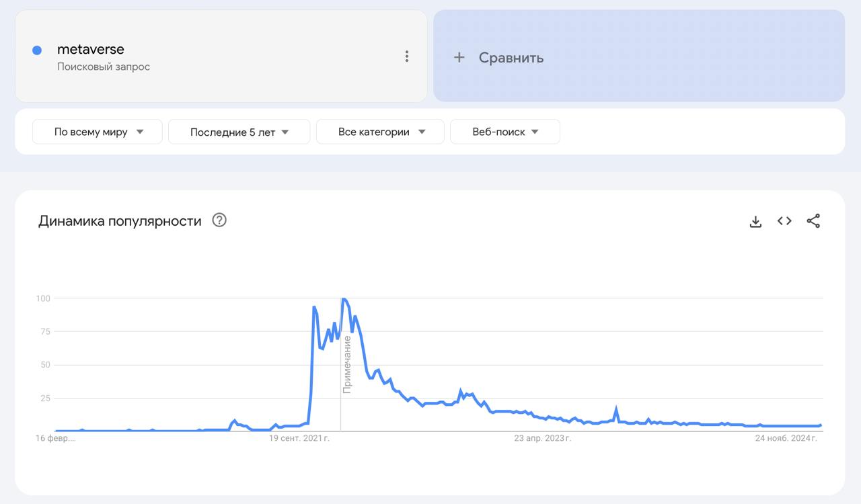Click the Примечание note marker on chart
The height and width of the screenshot is (504, 861).
click(x=347, y=365)
